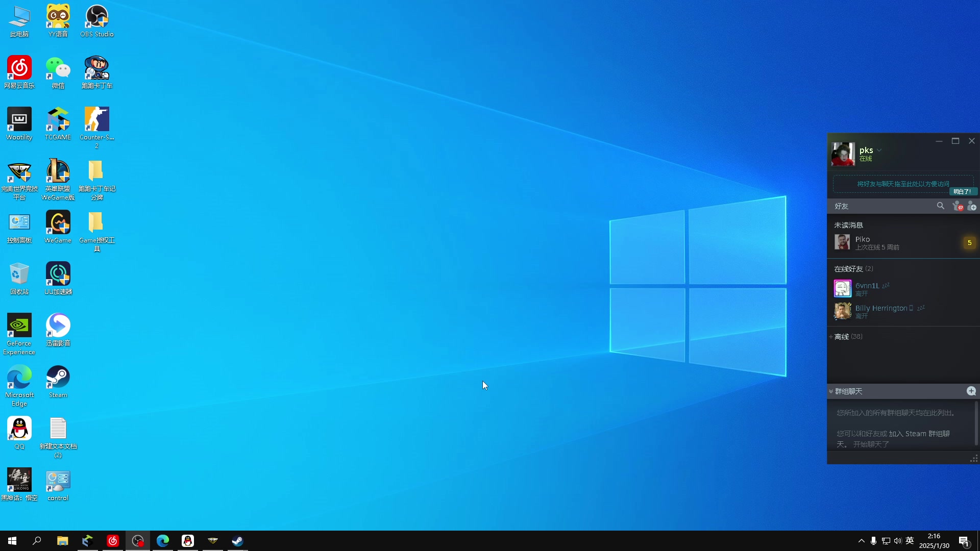Click NetEase Cloud Music in taskbar
The image size is (980, 551).
click(113, 541)
